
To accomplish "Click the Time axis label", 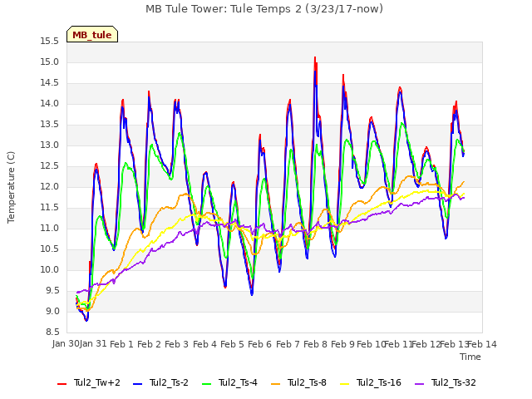I will (470, 357).
